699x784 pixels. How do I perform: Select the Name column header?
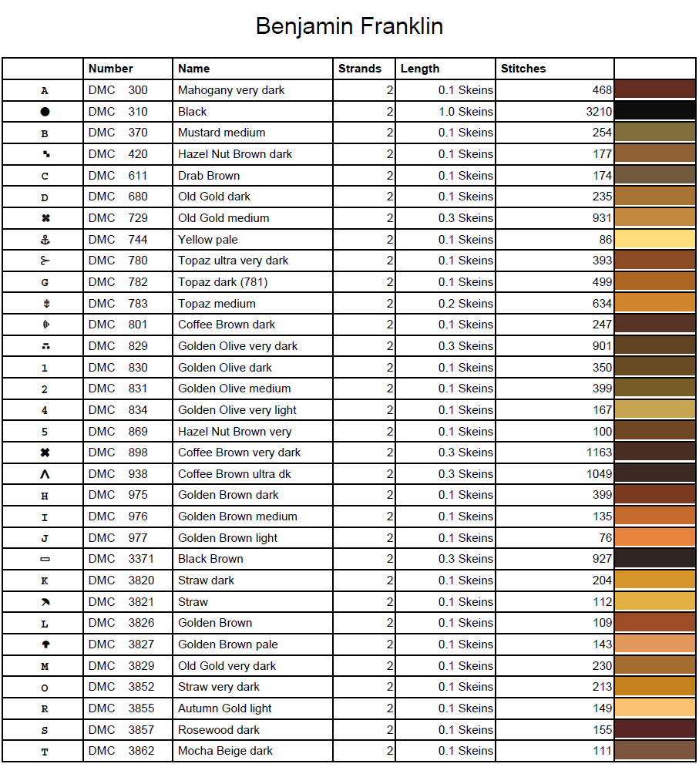point(194,69)
